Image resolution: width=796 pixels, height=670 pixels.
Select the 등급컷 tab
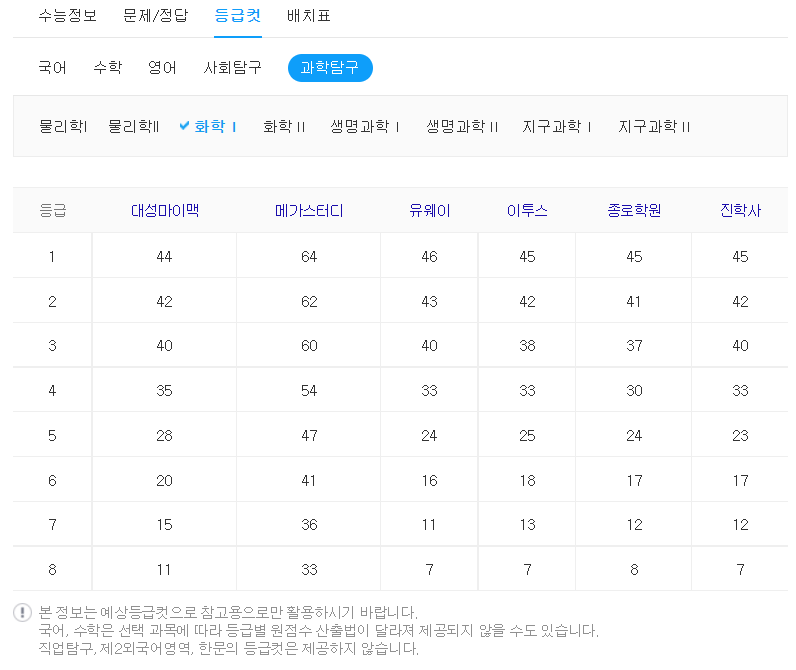click(x=238, y=16)
